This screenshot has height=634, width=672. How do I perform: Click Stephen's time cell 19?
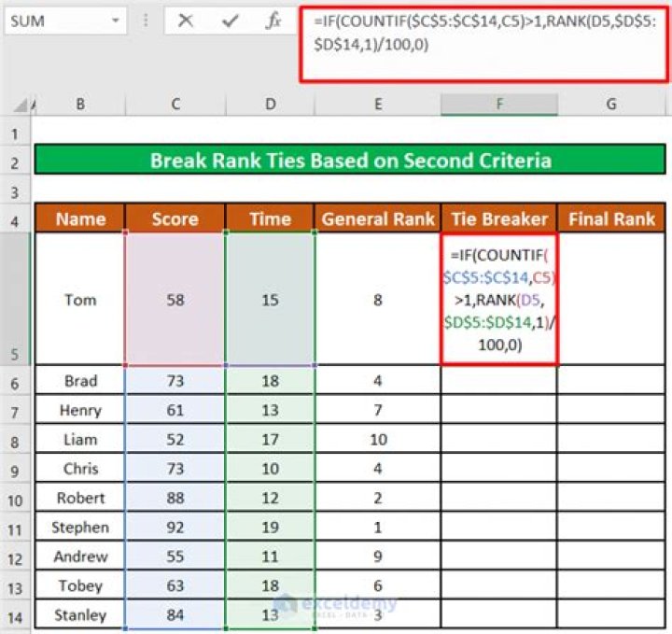click(271, 527)
